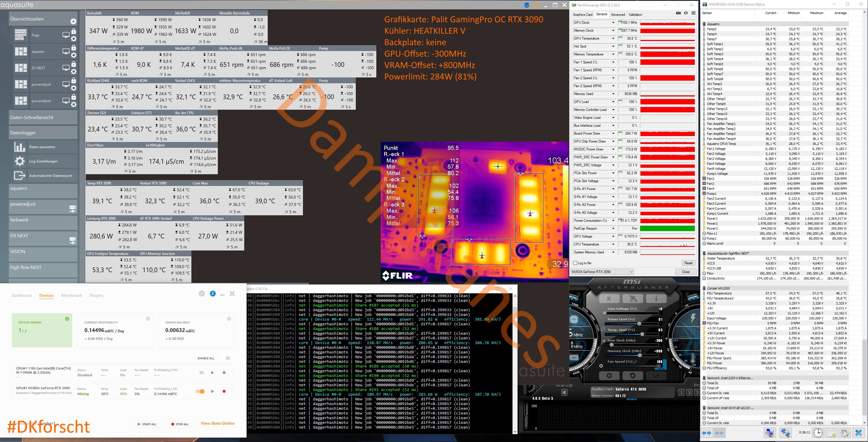Expand the Datenlogger section in aquasuite
868x442 pixels.
[x=43, y=133]
